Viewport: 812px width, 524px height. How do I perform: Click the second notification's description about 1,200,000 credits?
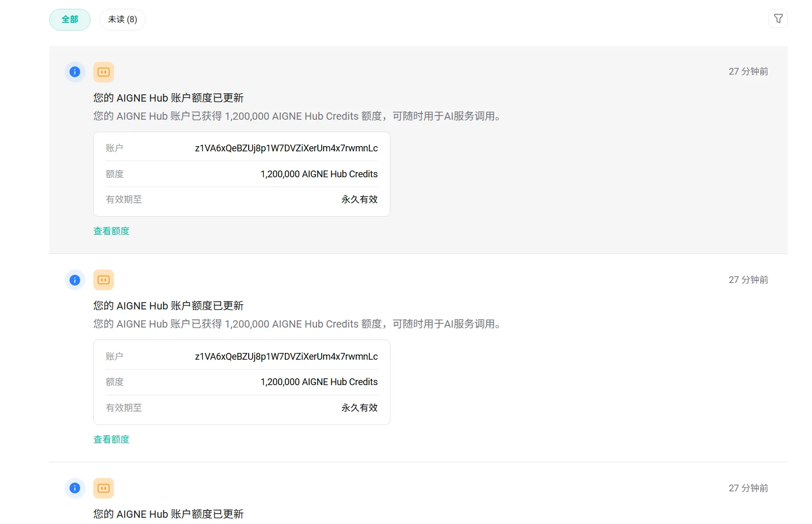point(297,324)
